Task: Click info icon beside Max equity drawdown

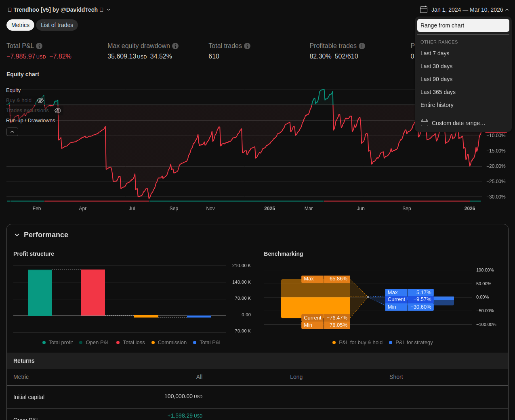Action: (x=175, y=46)
